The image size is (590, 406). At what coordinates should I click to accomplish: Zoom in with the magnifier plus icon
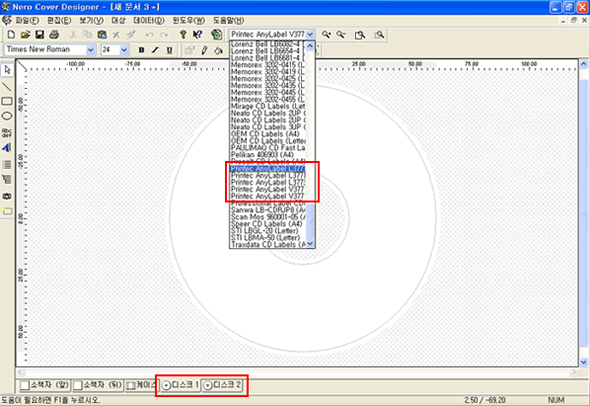(326, 35)
